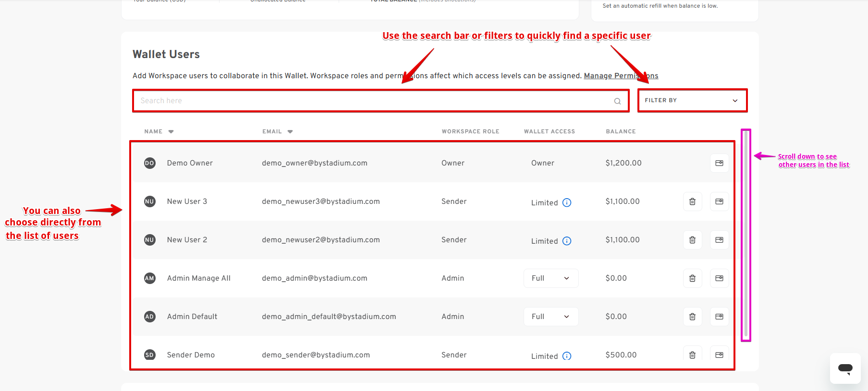Click the search magnifier icon
The height and width of the screenshot is (391, 868).
pos(617,101)
